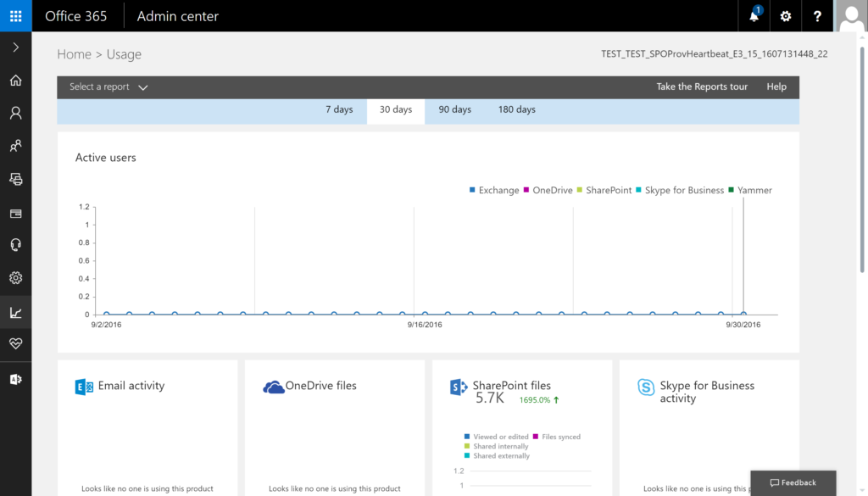Open settings gear in top header
This screenshot has width=868, height=496.
pyautogui.click(x=786, y=15)
